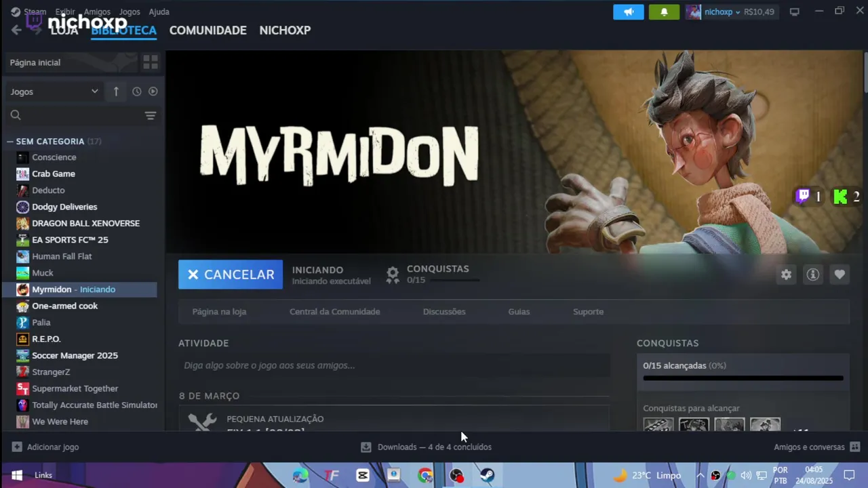Screen dimensions: 868x488
Task: Click the library search magnifier icon
Action: click(16, 115)
